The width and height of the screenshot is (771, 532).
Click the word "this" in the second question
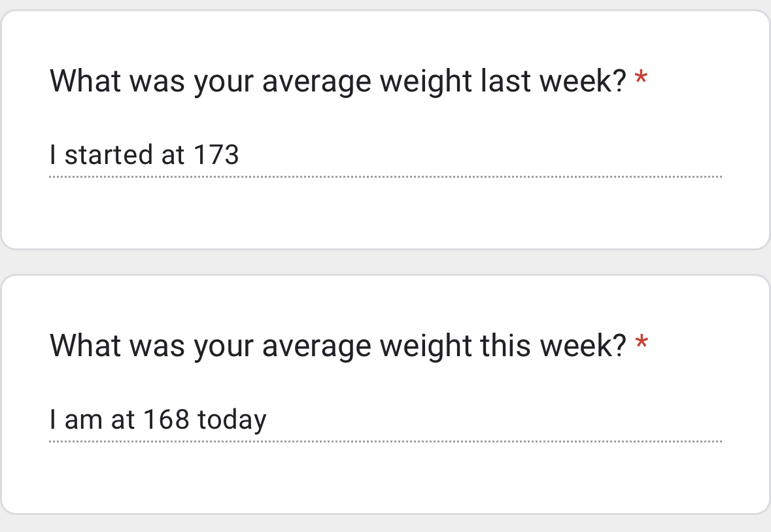[x=501, y=345]
